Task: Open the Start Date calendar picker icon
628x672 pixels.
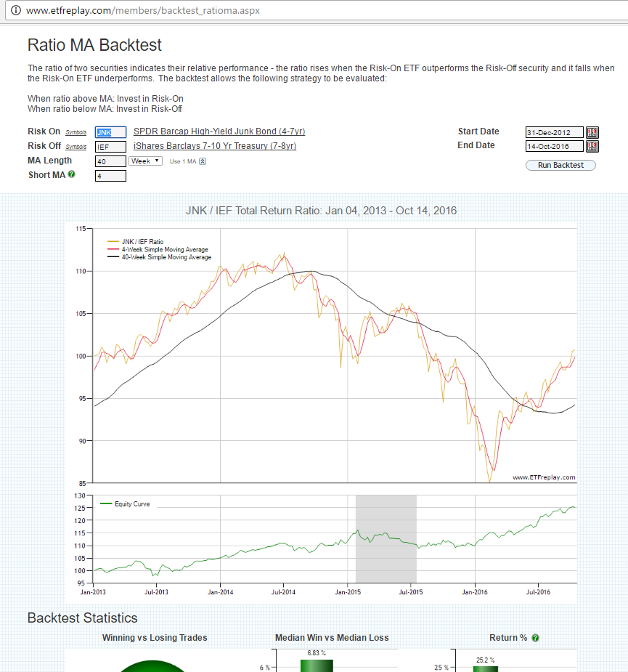Action: pos(592,132)
